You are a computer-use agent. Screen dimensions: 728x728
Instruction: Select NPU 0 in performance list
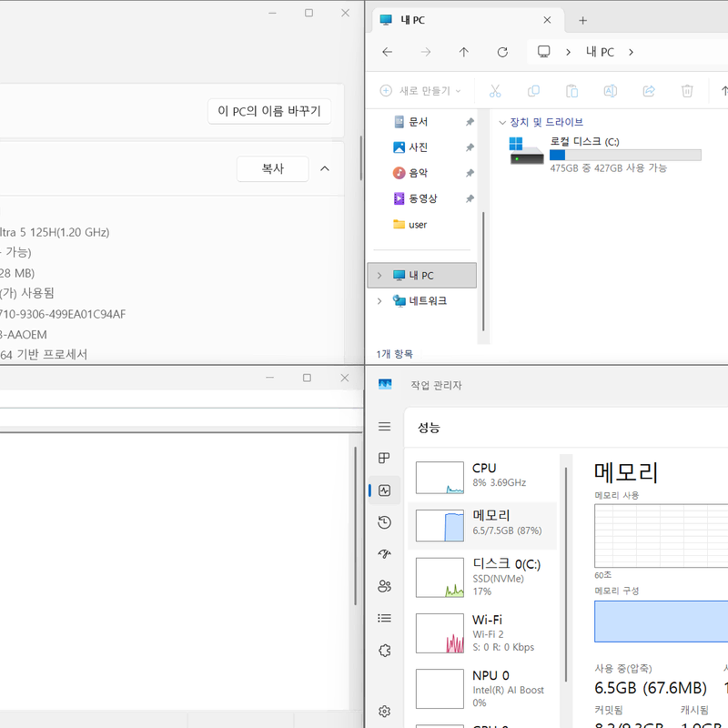coord(482,689)
